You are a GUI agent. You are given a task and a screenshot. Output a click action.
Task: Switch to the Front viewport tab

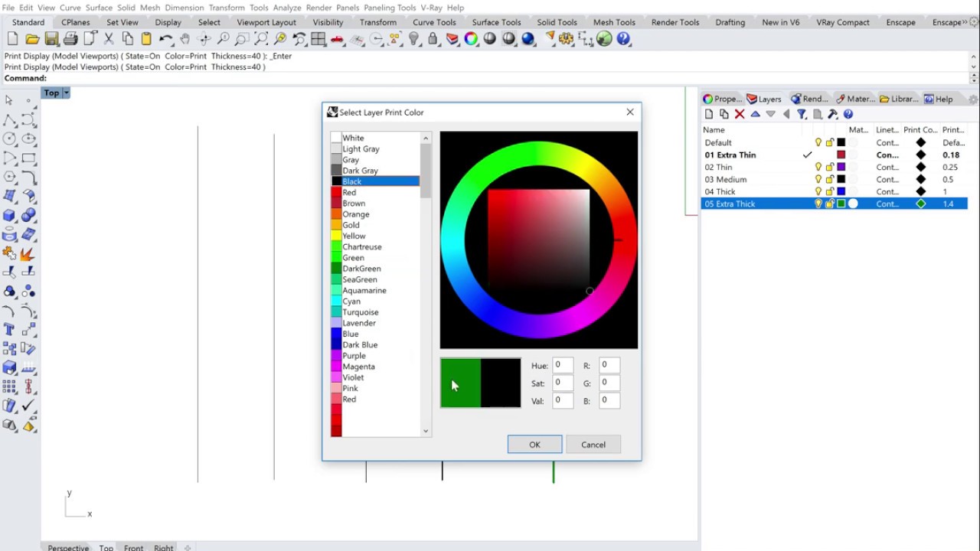point(134,546)
